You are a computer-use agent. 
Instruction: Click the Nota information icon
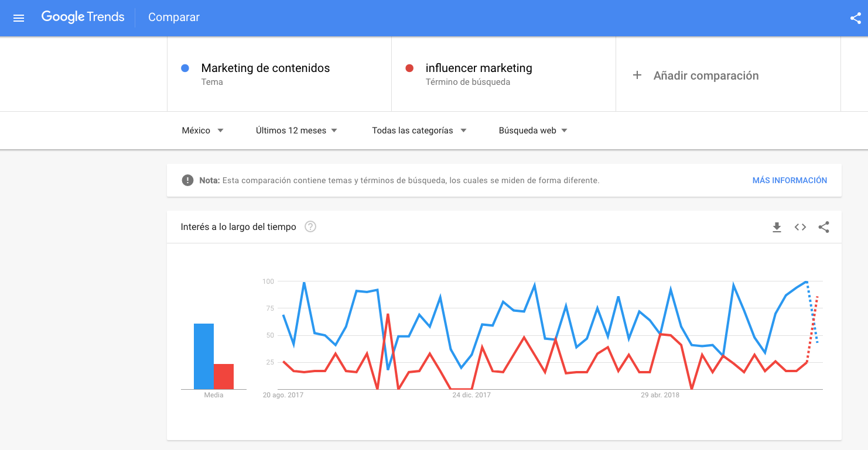(187, 180)
